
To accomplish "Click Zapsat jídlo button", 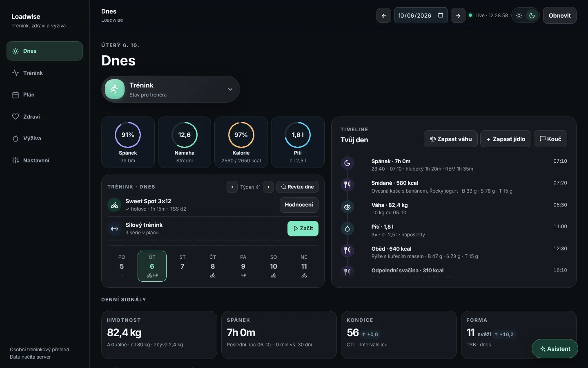I will pyautogui.click(x=506, y=139).
